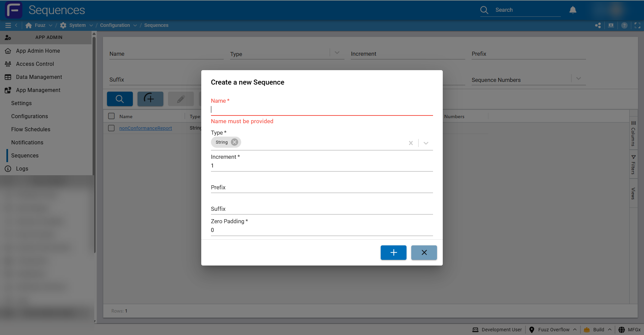
Task: Toggle the select-all header checkbox
Action: (111, 116)
